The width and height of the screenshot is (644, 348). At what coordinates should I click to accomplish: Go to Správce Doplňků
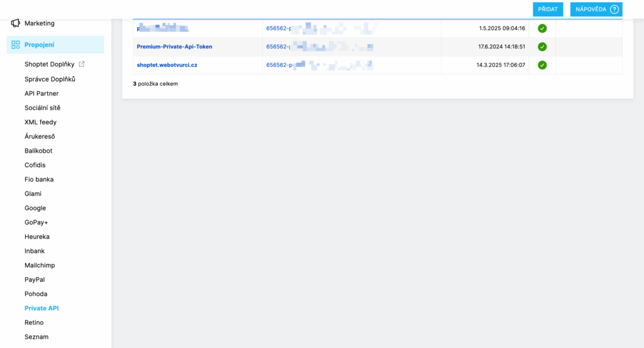(x=50, y=79)
